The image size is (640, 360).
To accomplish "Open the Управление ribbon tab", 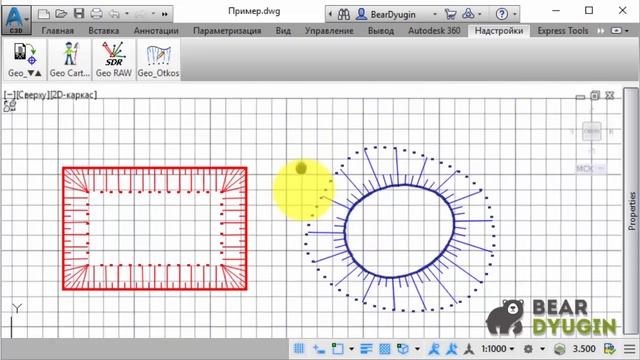I will click(x=329, y=31).
